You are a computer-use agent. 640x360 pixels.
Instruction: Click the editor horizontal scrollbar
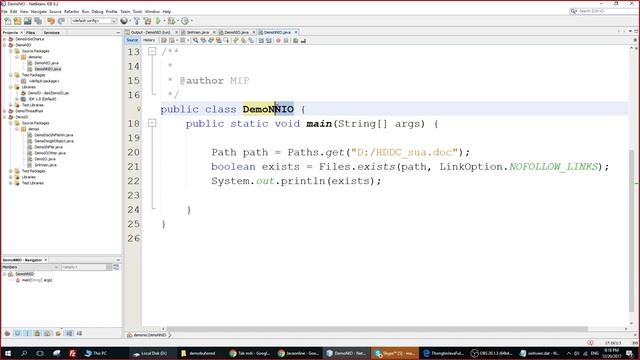[x=378, y=329]
